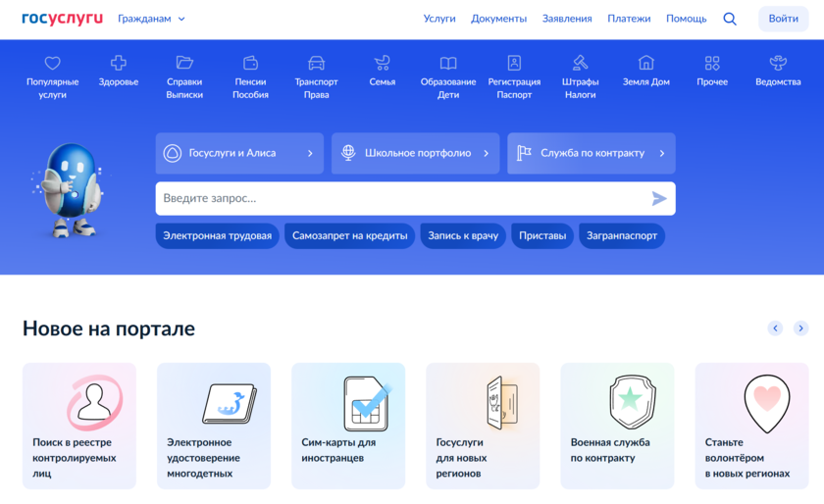Open the Платежи menu item

(x=629, y=19)
